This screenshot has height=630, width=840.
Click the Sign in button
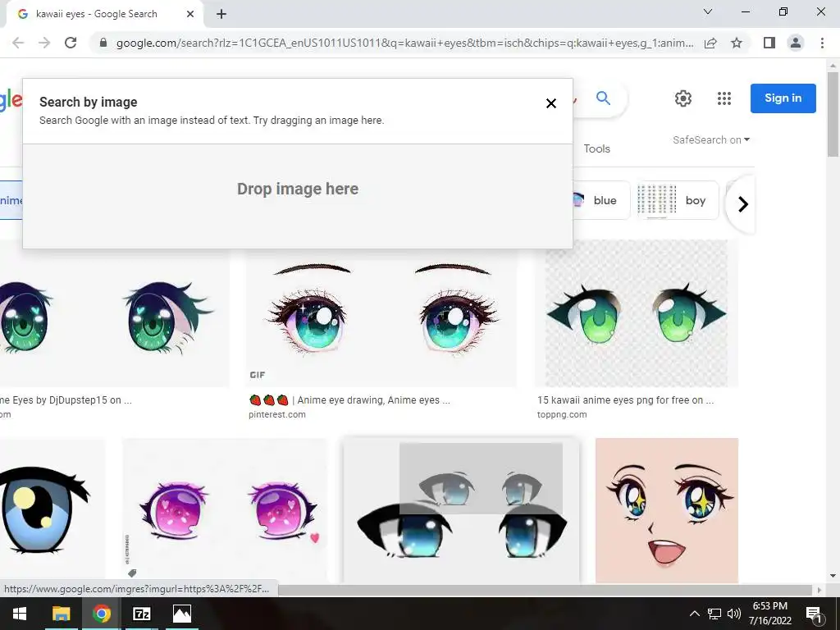pos(783,98)
